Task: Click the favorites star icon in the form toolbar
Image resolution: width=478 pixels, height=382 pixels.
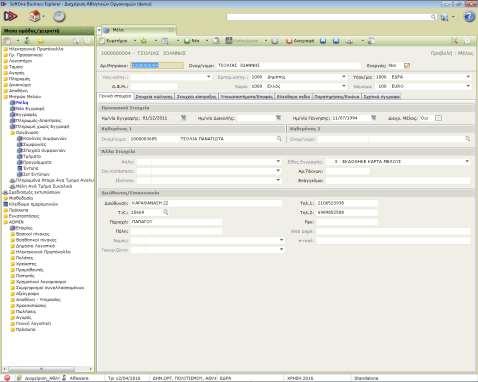Action: point(144,41)
